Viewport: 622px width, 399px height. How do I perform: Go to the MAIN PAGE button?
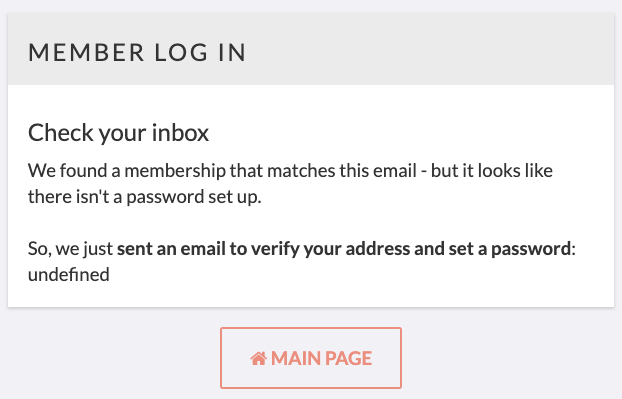pyautogui.click(x=311, y=358)
